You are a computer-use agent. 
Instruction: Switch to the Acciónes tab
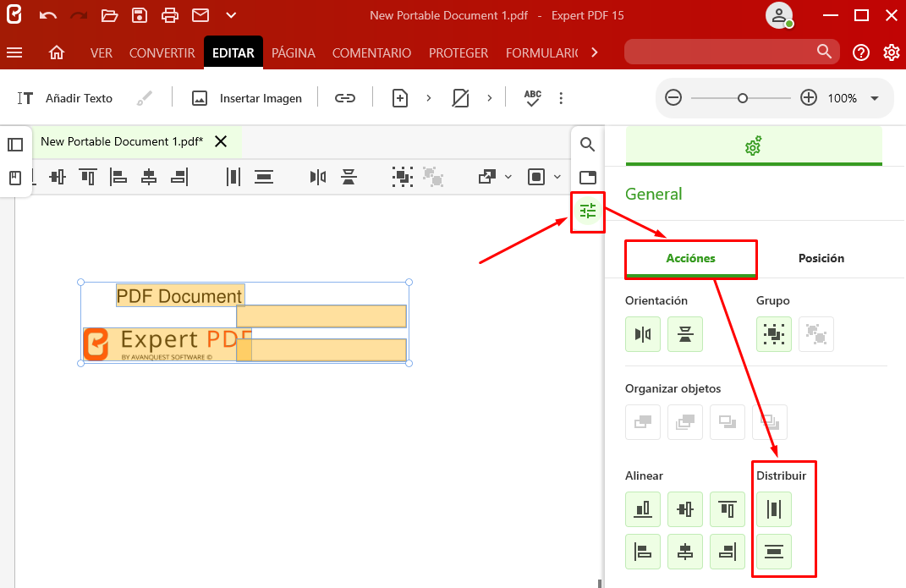coord(690,258)
